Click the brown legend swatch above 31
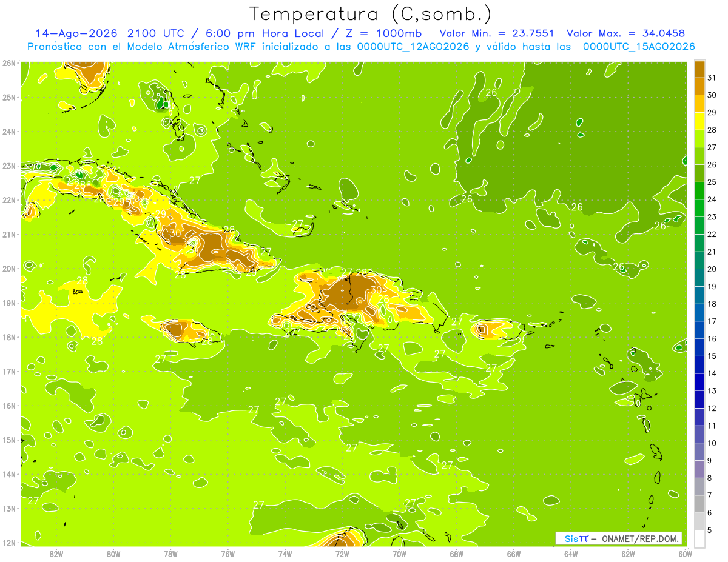The width and height of the screenshot is (728, 562). coord(699,69)
